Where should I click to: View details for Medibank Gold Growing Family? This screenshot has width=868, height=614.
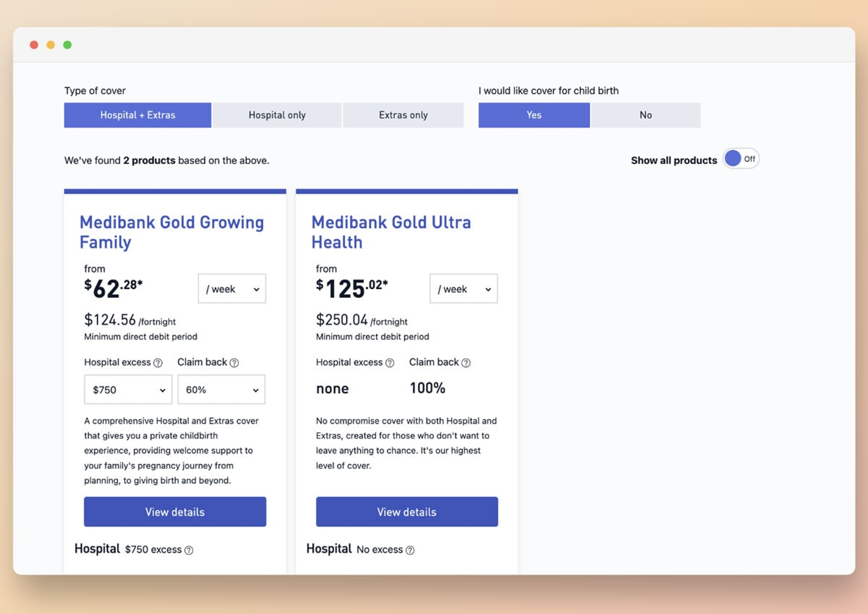point(175,512)
